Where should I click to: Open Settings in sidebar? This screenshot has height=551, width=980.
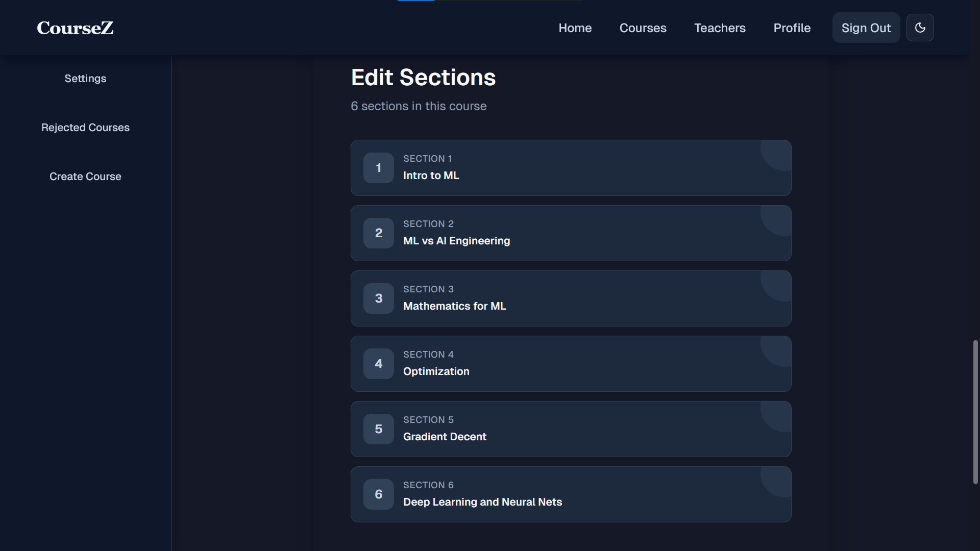85,79
